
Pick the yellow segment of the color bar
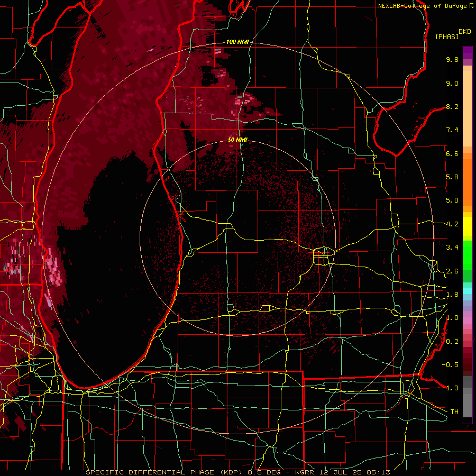[467, 226]
